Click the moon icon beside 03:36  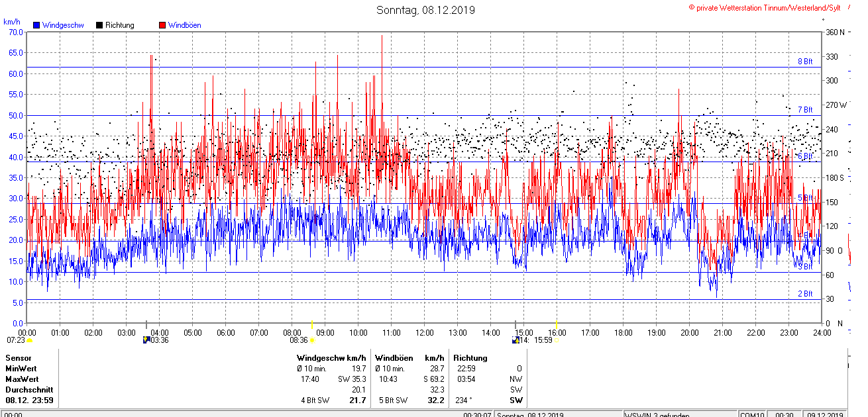pyautogui.click(x=146, y=340)
